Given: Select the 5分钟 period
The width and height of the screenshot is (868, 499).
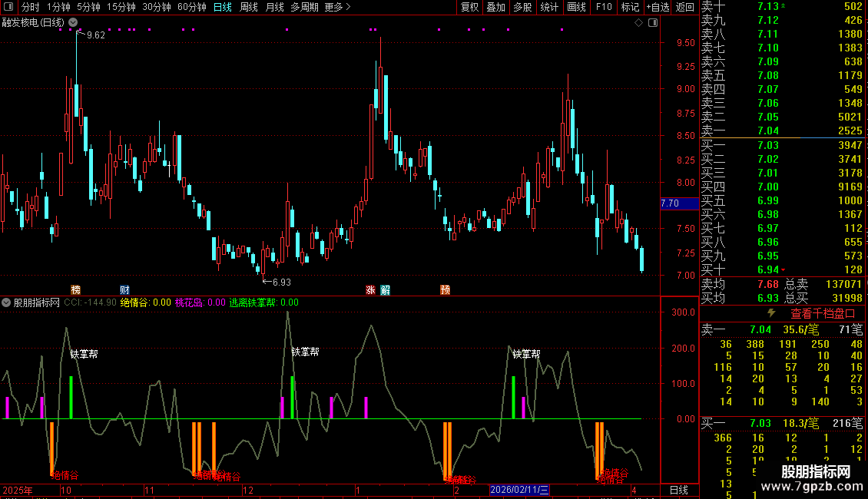Looking at the screenshot, I should tap(88, 7).
